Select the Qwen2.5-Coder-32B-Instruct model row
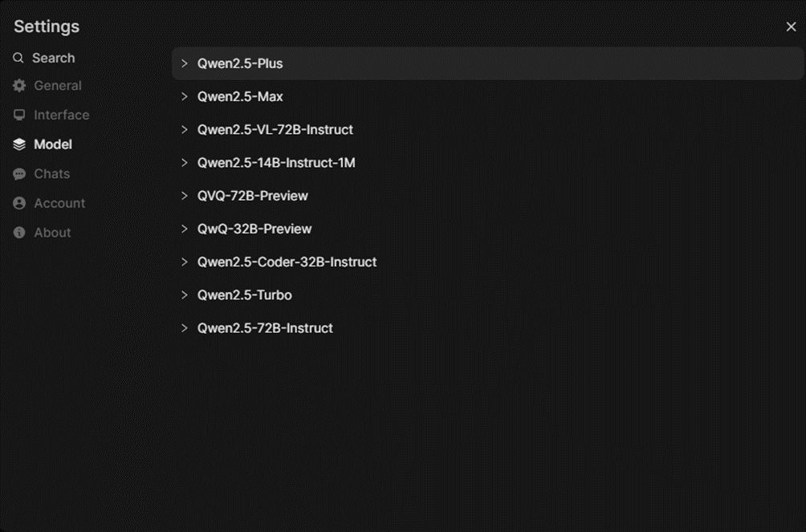 coord(287,262)
